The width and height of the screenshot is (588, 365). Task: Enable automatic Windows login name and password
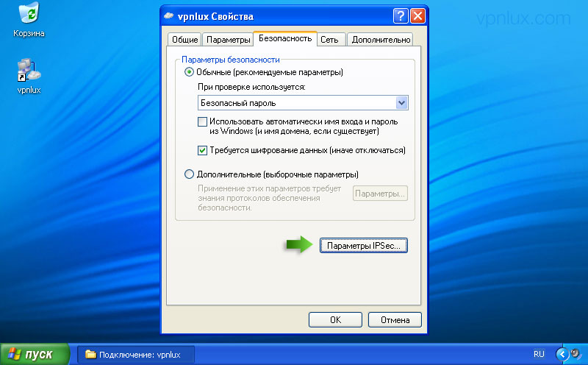(203, 121)
